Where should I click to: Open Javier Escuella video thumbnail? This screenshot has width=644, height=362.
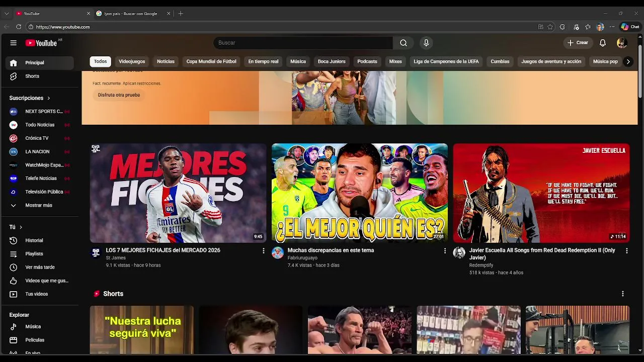tap(541, 193)
